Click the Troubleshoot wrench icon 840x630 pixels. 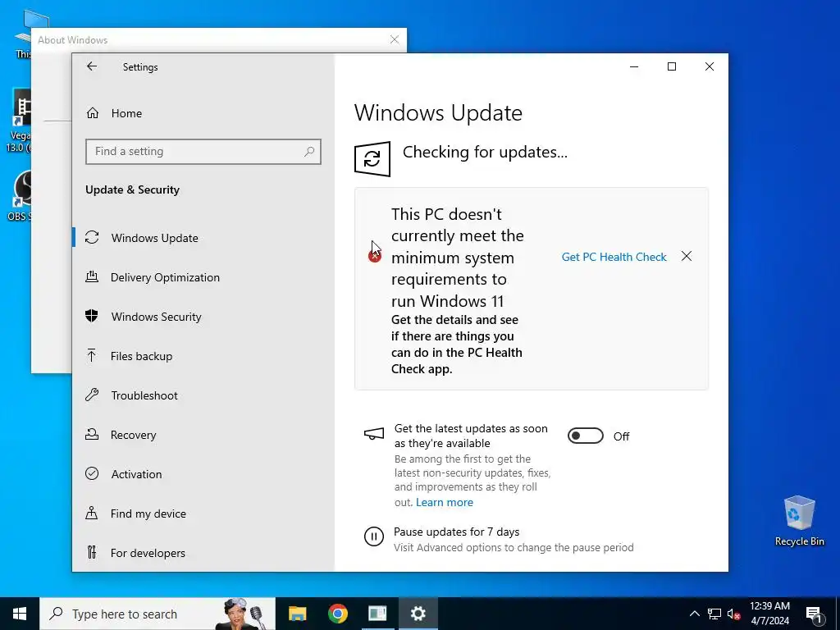(x=92, y=395)
